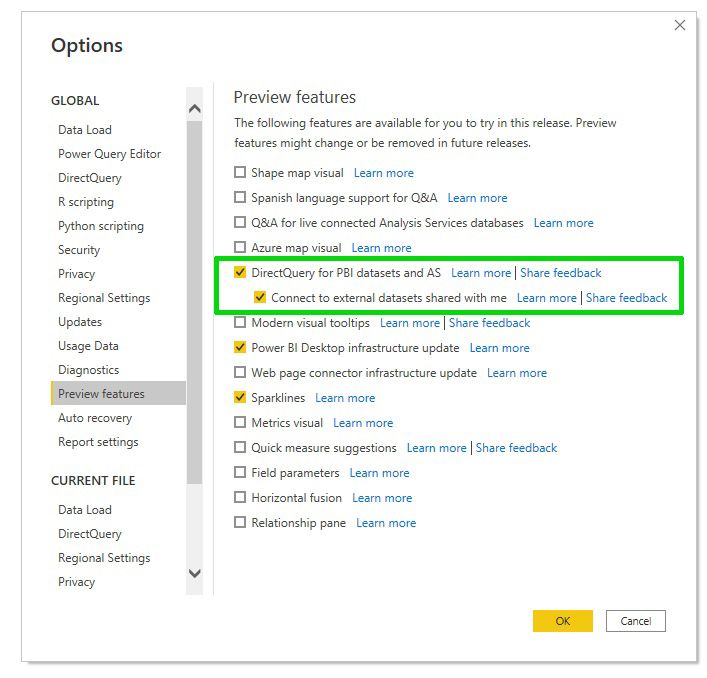This screenshot has width=707, height=678.
Task: Open Learn more for Azure map visual
Action: click(381, 248)
